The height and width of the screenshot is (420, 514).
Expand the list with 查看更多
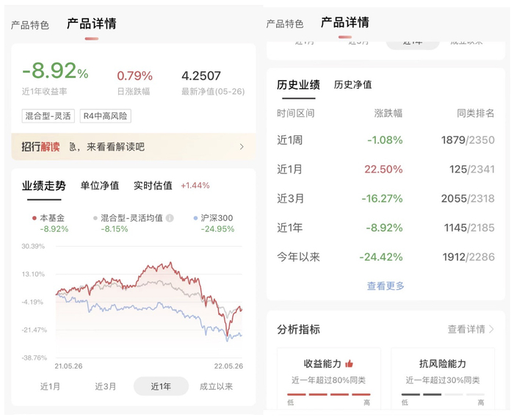point(385,286)
